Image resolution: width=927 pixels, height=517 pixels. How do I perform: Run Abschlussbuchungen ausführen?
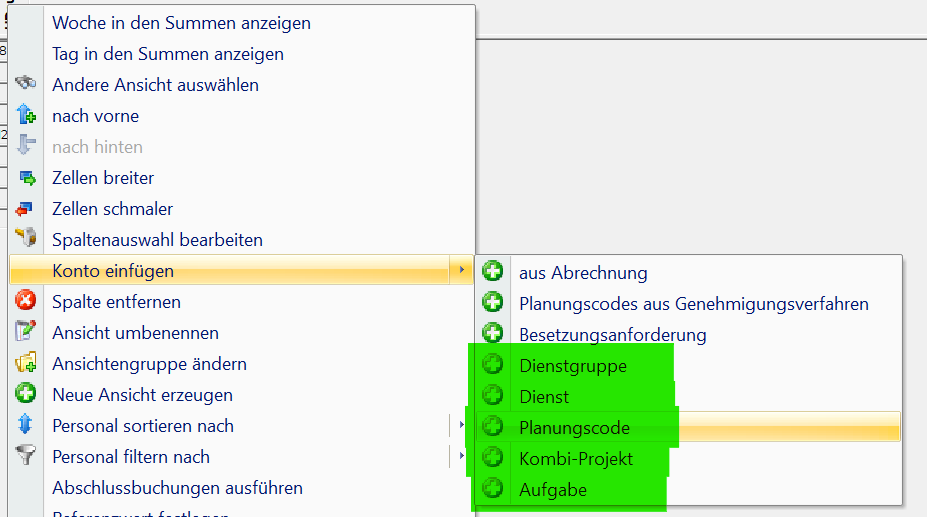point(177,488)
